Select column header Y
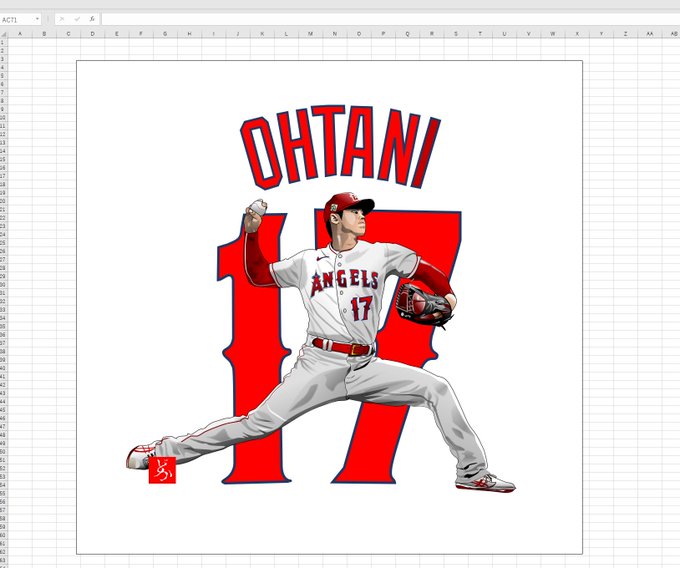The image size is (680, 568). coord(602,34)
